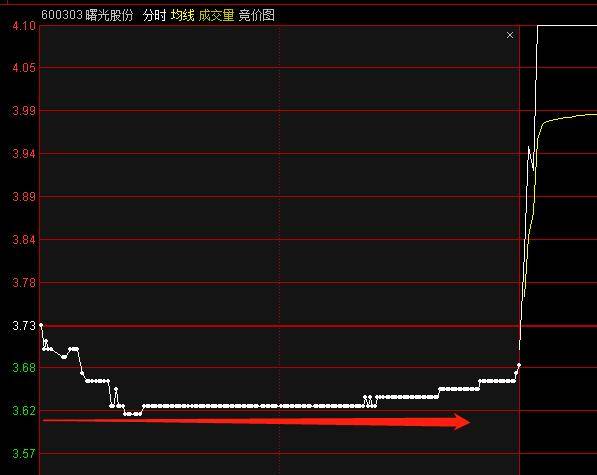Click the 3.89 price axis label
Screen dimensions: 597x475
[x=24, y=197]
